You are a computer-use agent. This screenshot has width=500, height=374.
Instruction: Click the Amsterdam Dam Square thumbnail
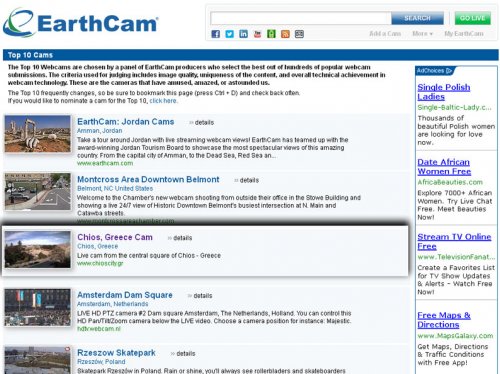(x=38, y=307)
